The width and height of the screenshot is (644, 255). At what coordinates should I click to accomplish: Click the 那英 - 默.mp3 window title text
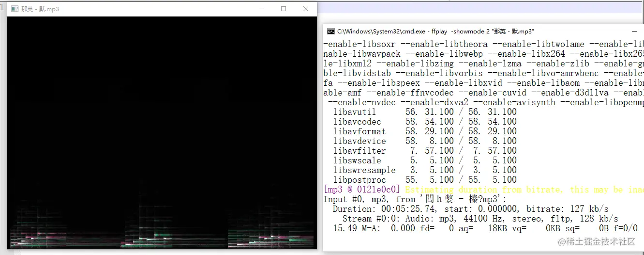pyautogui.click(x=40, y=9)
